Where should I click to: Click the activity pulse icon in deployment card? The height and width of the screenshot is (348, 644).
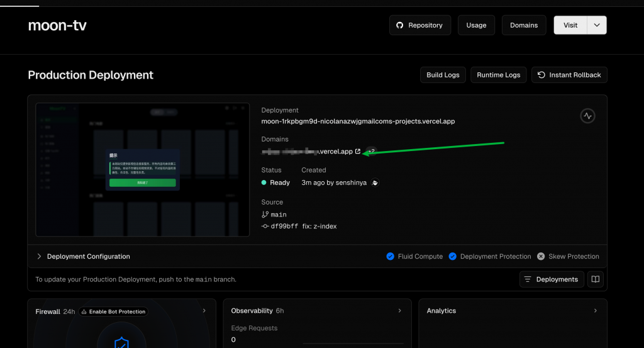(x=587, y=116)
